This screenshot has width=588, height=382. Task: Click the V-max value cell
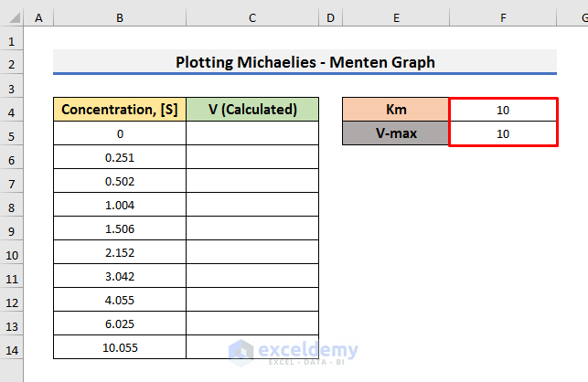(503, 133)
